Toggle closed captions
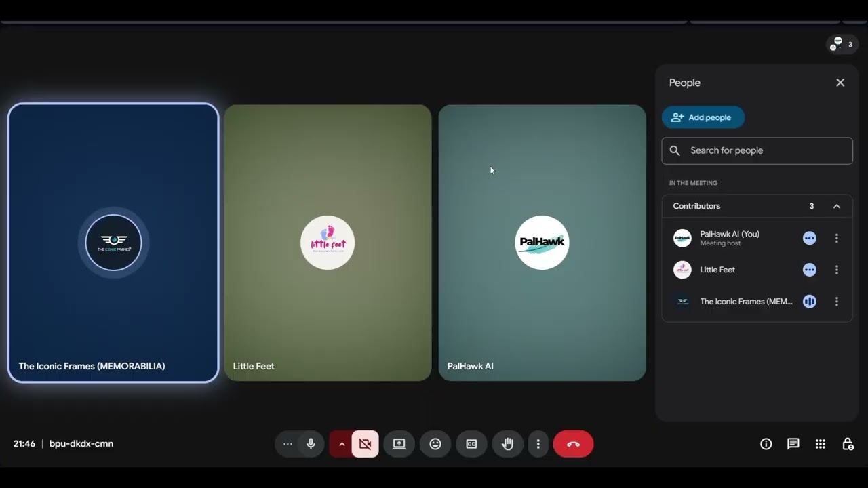 (x=471, y=444)
